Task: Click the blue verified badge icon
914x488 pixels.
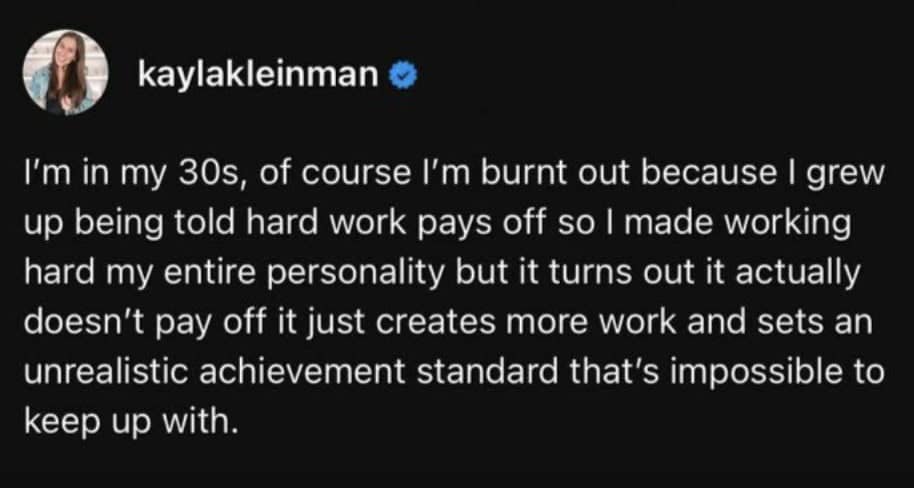Action: coord(410,75)
